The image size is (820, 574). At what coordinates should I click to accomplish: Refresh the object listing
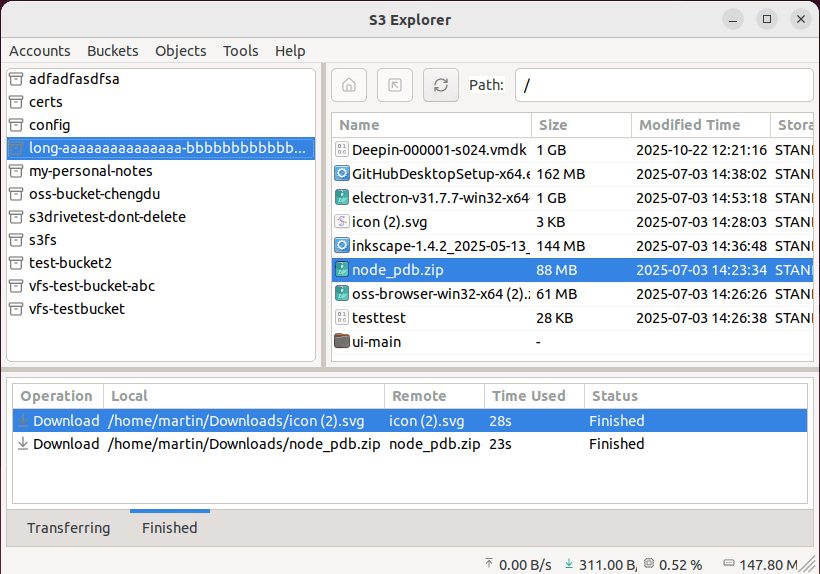[x=441, y=85]
